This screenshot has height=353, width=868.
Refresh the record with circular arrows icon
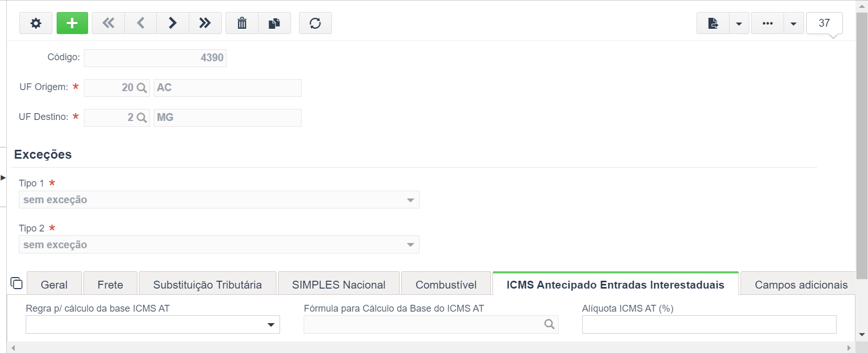(315, 23)
